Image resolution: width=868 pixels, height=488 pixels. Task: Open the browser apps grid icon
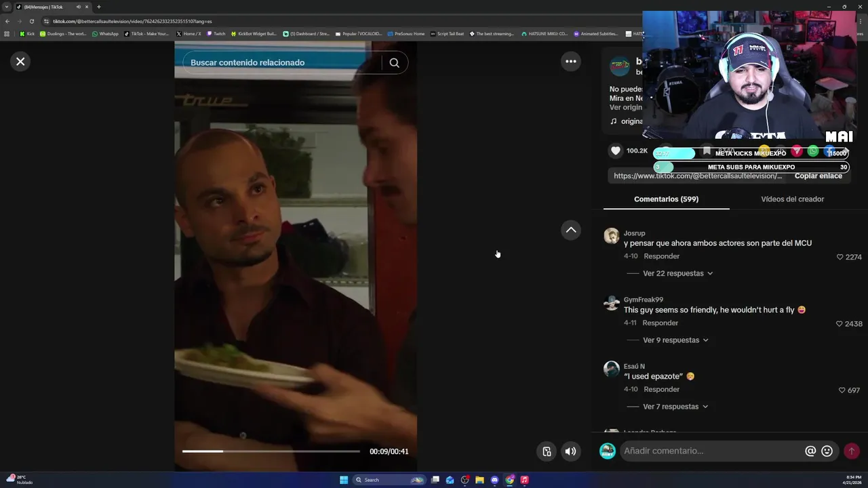click(x=7, y=33)
